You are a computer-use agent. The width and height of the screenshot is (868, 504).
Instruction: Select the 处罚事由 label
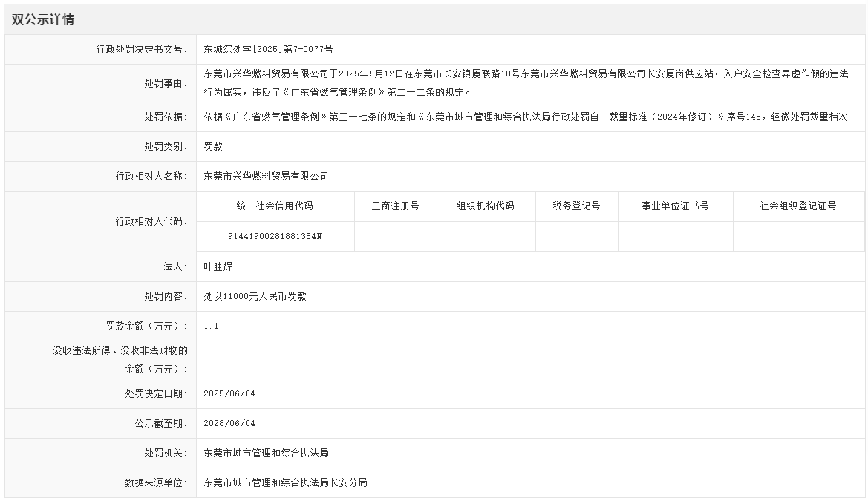pos(166,84)
